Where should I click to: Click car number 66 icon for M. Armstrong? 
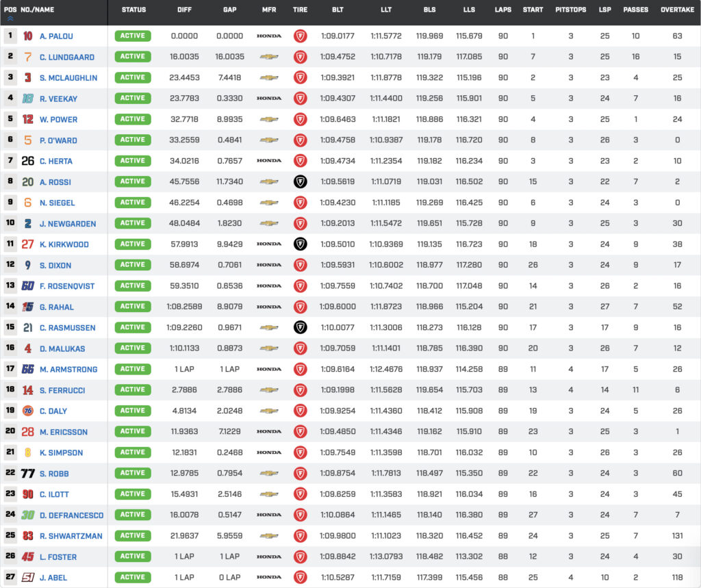(27, 370)
